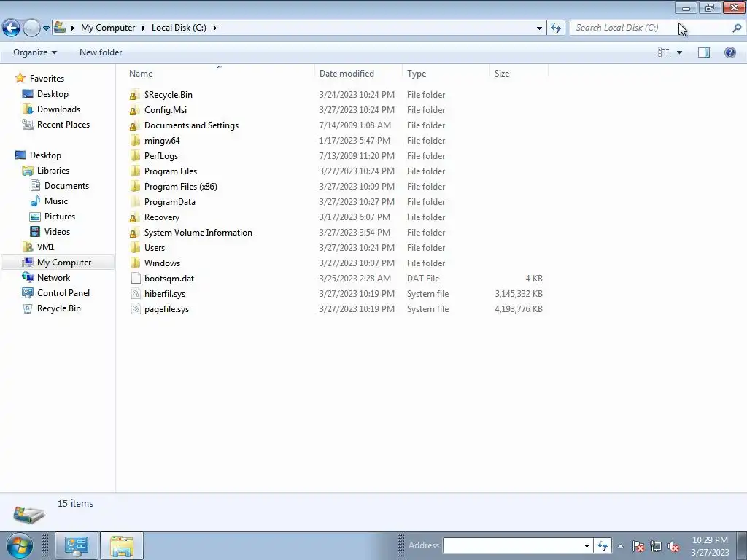Show hidden icons in system tray
This screenshot has height=560, width=747.
[620, 546]
